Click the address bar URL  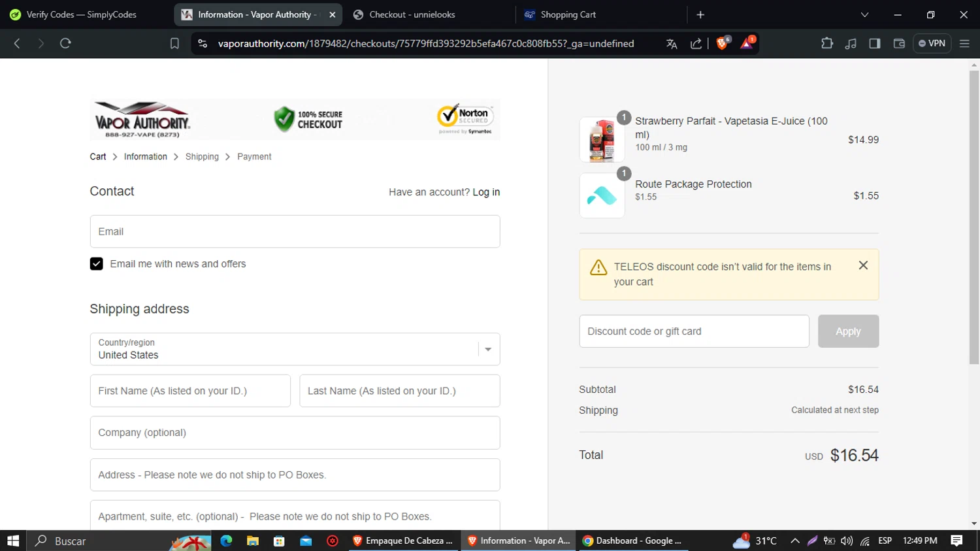426,44
